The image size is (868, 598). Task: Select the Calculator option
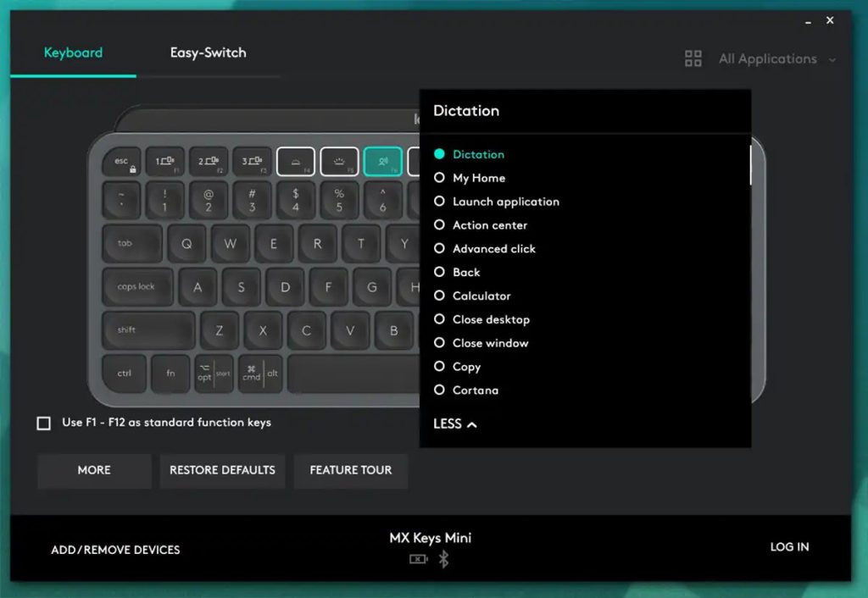point(472,296)
